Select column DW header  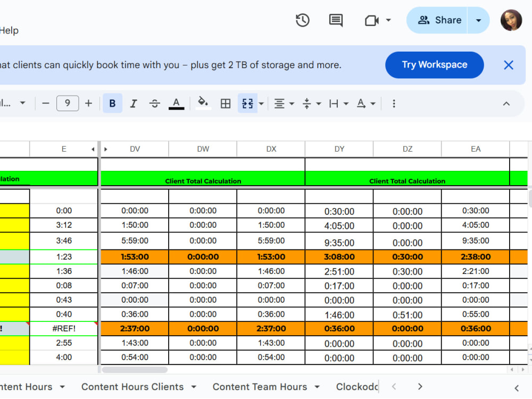click(203, 149)
